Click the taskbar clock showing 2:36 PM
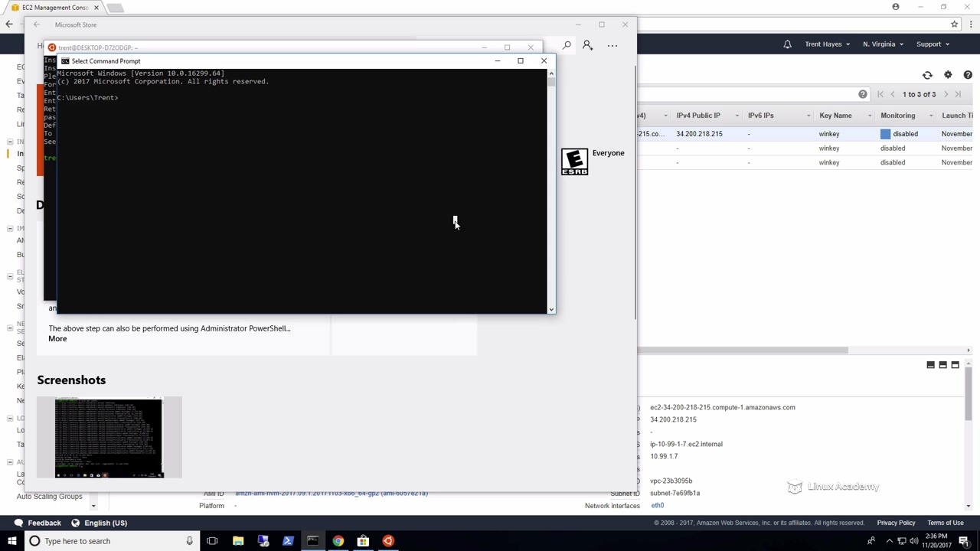Screen dimensions: 980x551 [x=936, y=541]
